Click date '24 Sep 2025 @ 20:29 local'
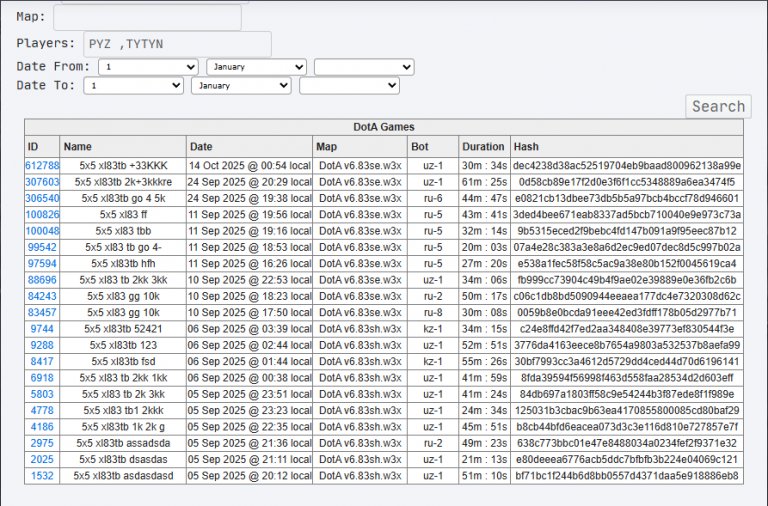 pos(249,182)
